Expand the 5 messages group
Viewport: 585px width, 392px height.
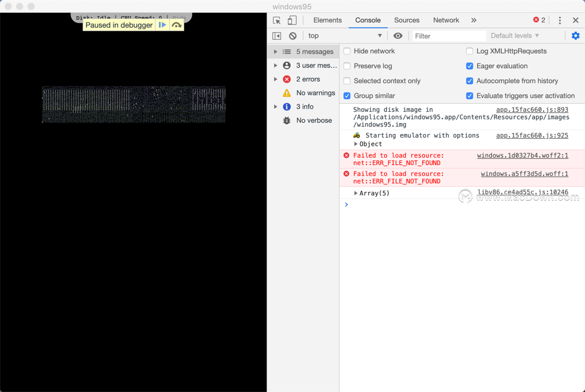point(276,52)
